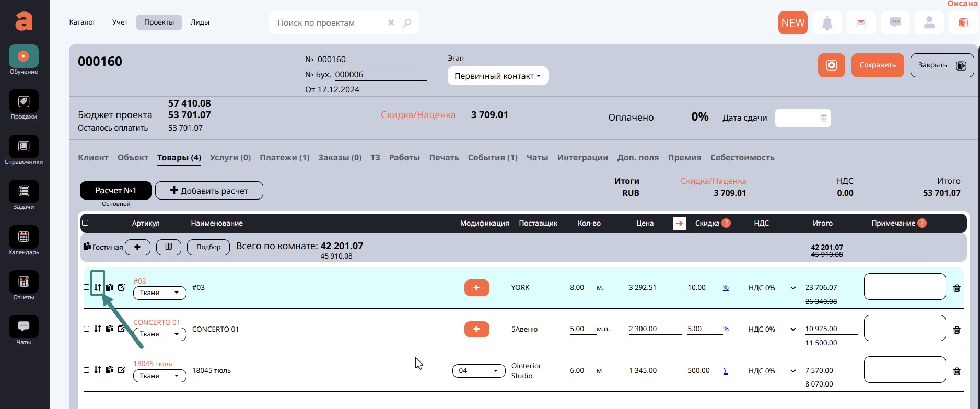Click the barcode scan button in Гостиная
Image resolution: width=980 pixels, height=409 pixels.
[x=168, y=247]
